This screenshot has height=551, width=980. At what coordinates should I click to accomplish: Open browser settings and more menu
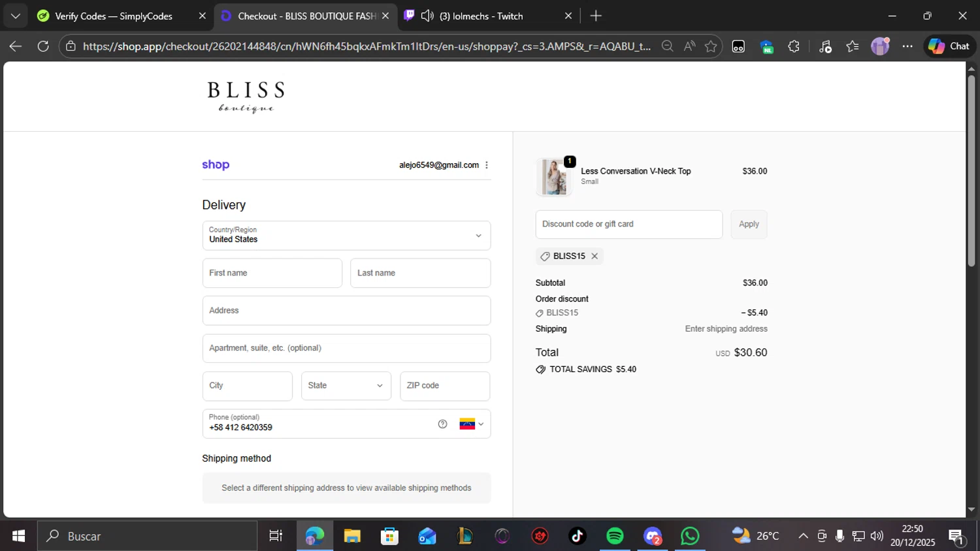(907, 46)
